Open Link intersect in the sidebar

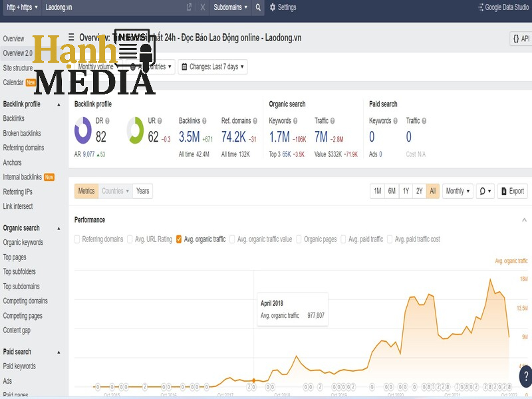point(18,206)
